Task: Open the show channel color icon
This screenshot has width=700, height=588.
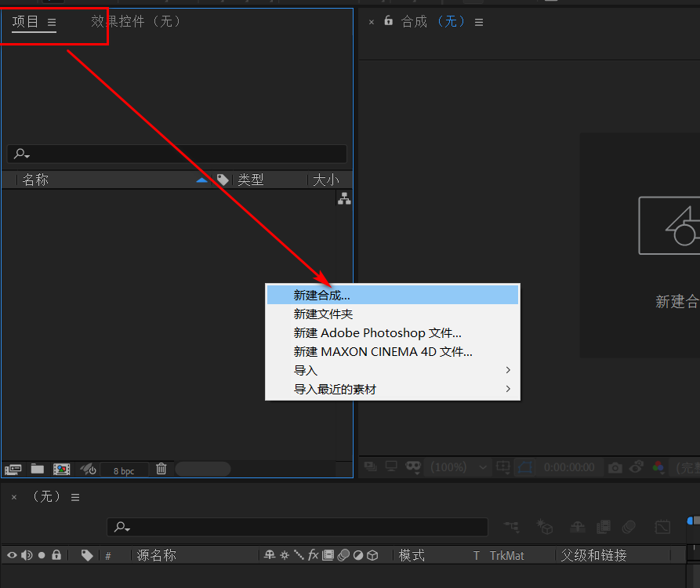Action: click(x=658, y=467)
